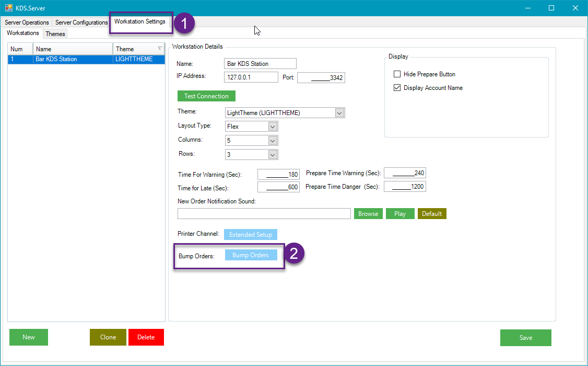Viewport: 588px width, 366px height.
Task: Open the Server Configurations tab
Action: [81, 22]
